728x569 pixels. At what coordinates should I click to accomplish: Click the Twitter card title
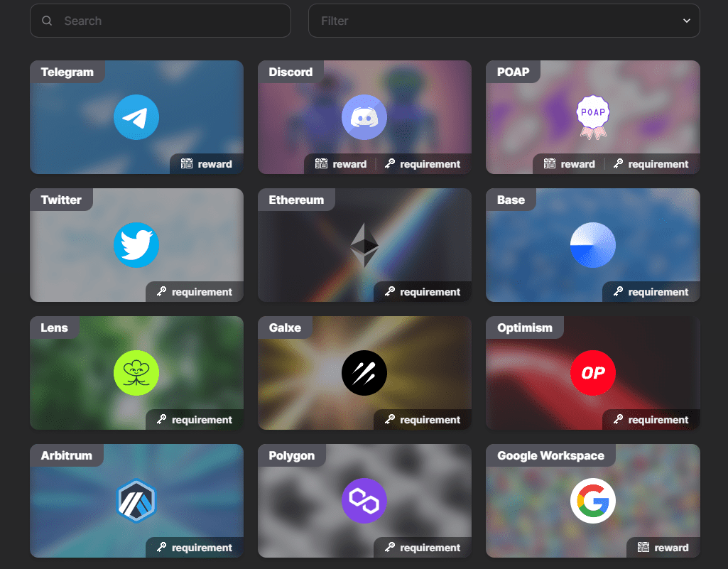point(61,200)
